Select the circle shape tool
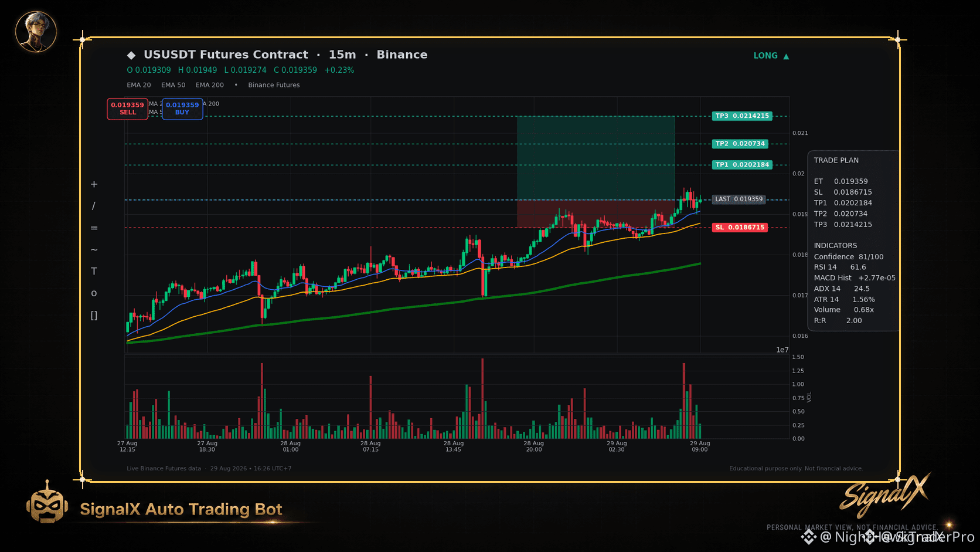Viewport: 980px width, 552px height. [94, 293]
